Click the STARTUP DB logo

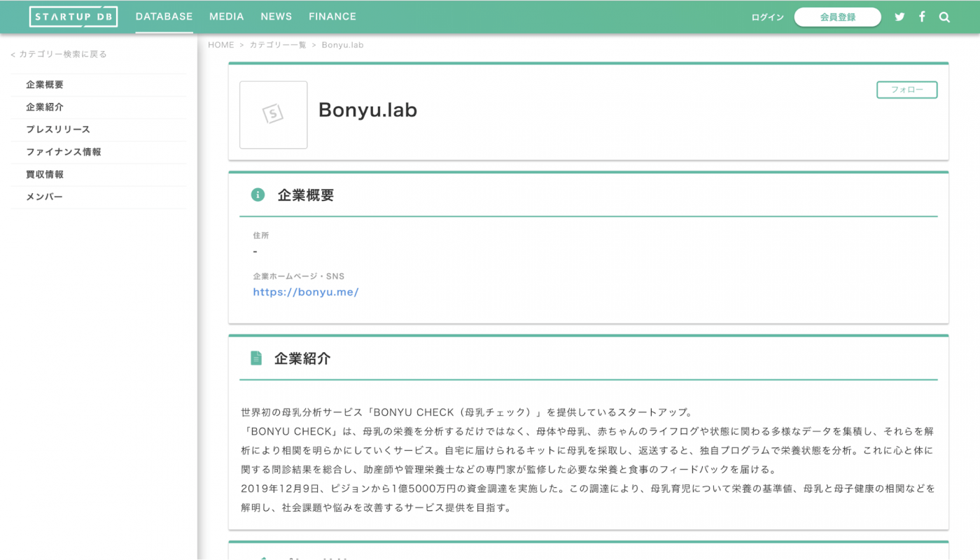[x=73, y=16]
